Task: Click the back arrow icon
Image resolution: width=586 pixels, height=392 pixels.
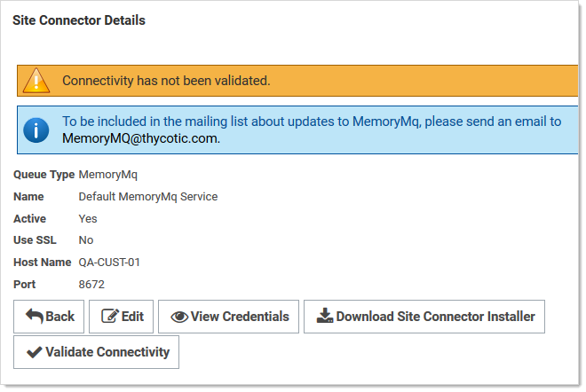Action: [x=35, y=317]
